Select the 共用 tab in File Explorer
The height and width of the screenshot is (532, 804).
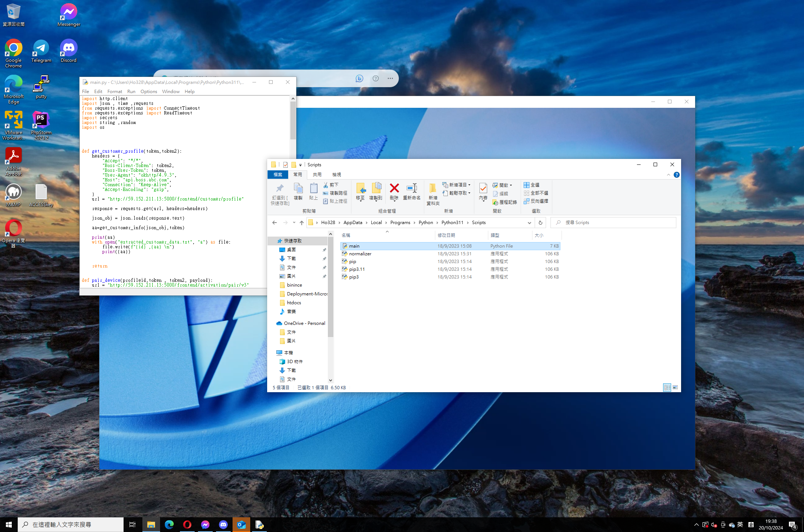pyautogui.click(x=318, y=174)
